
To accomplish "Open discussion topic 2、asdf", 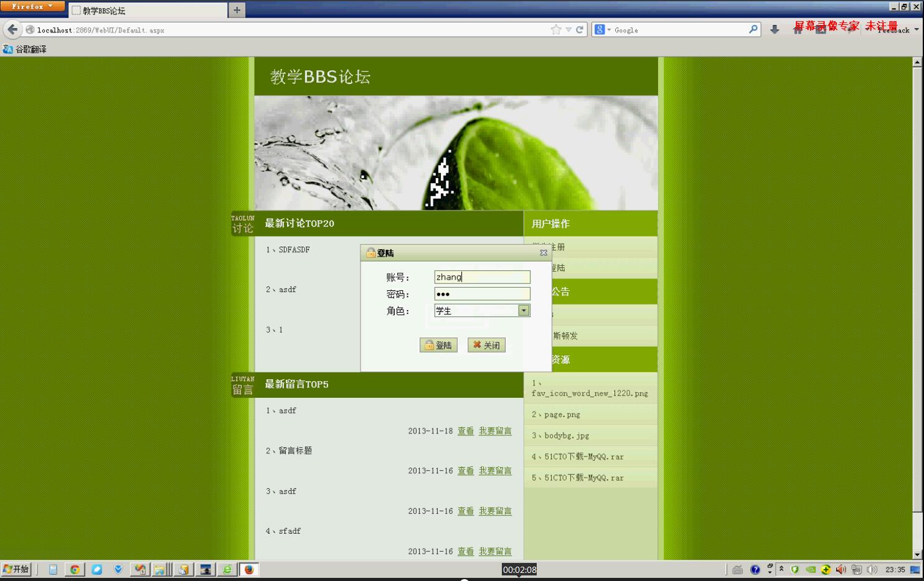I will pos(281,290).
